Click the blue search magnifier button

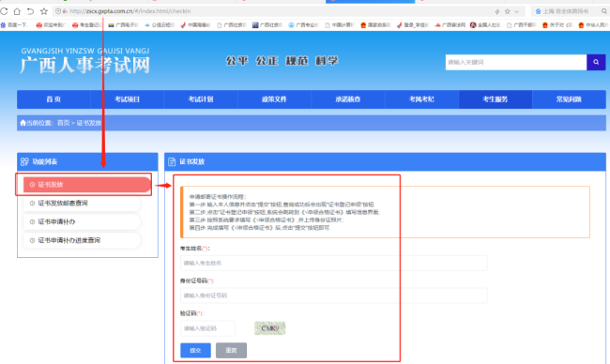596,62
